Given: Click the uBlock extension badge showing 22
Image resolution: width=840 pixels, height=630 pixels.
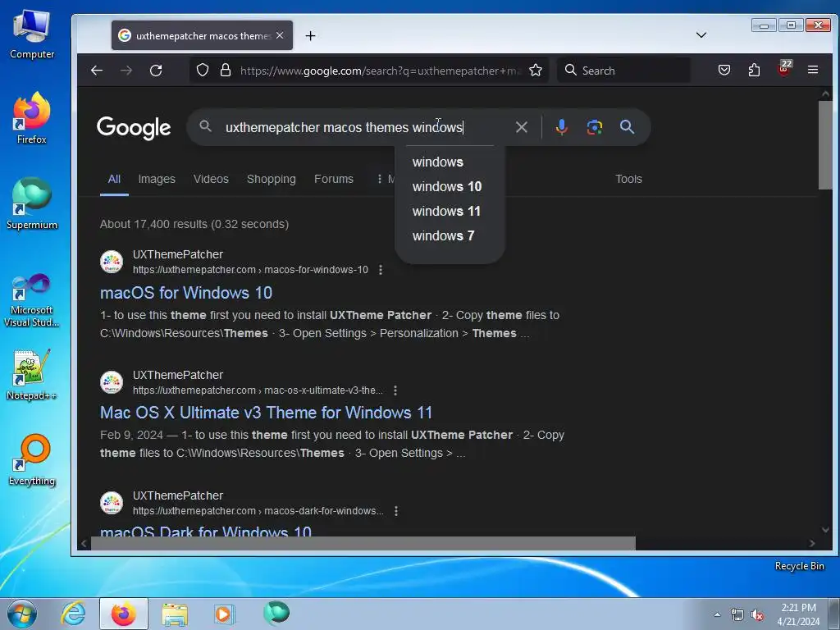Looking at the screenshot, I should pos(784,69).
